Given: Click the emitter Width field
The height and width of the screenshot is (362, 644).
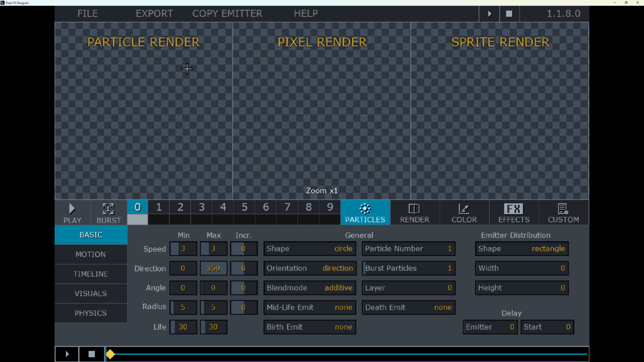Looking at the screenshot, I should tap(522, 268).
